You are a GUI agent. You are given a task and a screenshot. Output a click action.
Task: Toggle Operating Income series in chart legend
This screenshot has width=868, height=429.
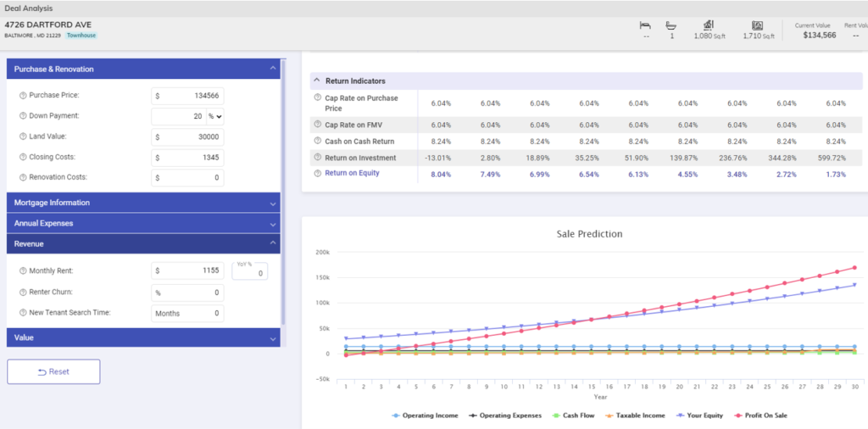(426, 415)
